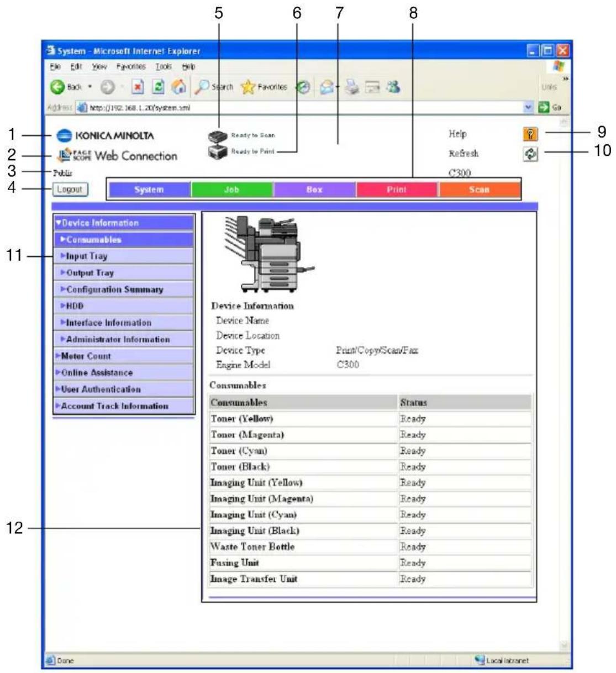Open the address bar dropdown arrow
The height and width of the screenshot is (673, 616).
click(x=529, y=107)
